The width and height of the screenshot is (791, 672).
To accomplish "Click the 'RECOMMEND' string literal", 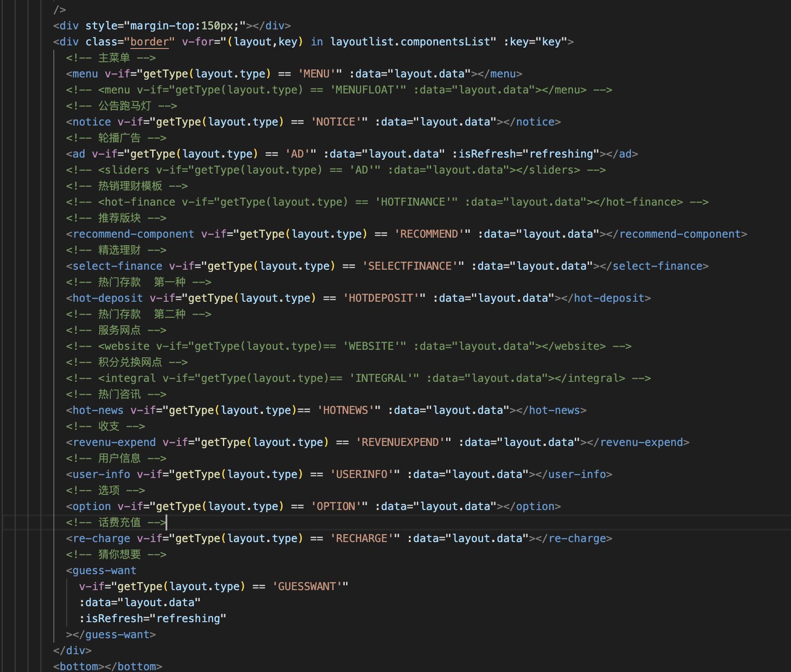I will (429, 234).
